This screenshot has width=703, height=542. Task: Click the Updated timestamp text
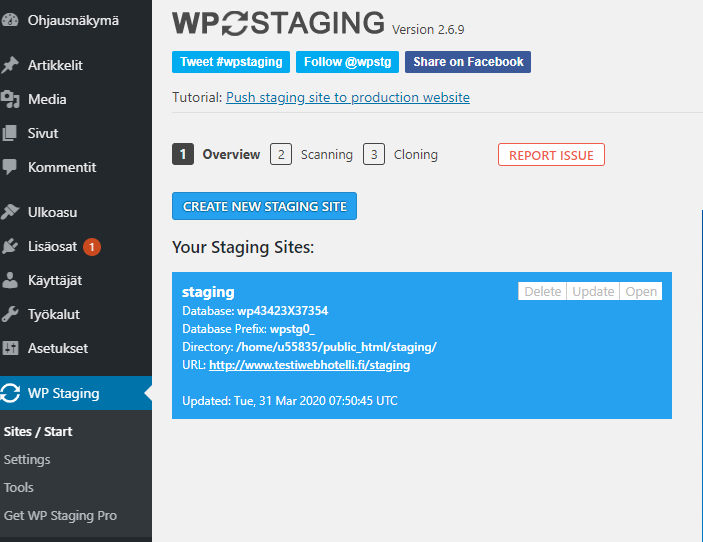click(x=290, y=401)
